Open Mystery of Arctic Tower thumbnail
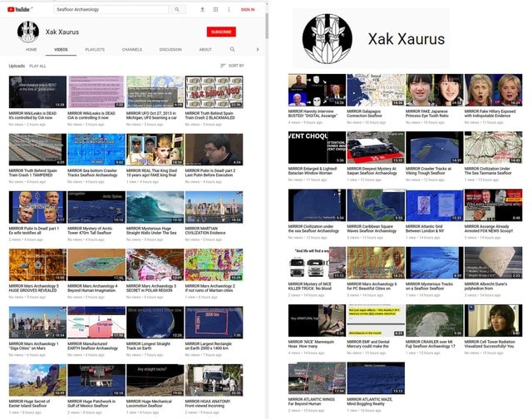 (96, 207)
